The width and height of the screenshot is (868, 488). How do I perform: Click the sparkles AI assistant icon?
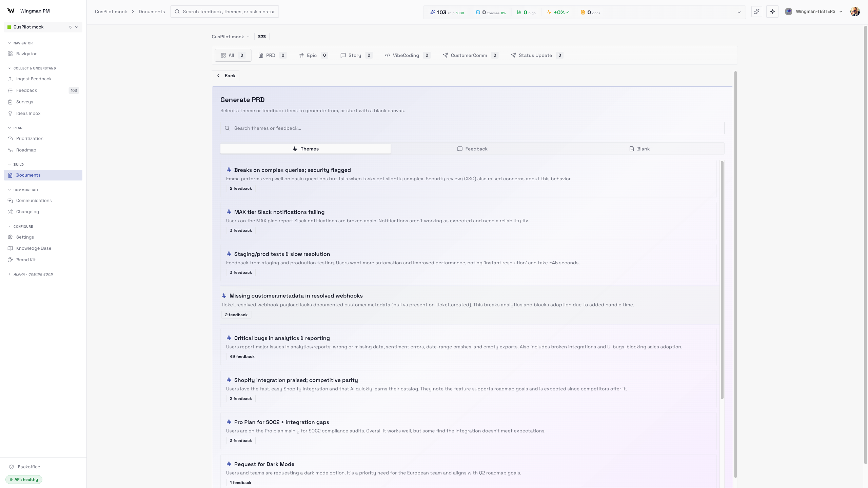[x=757, y=12]
